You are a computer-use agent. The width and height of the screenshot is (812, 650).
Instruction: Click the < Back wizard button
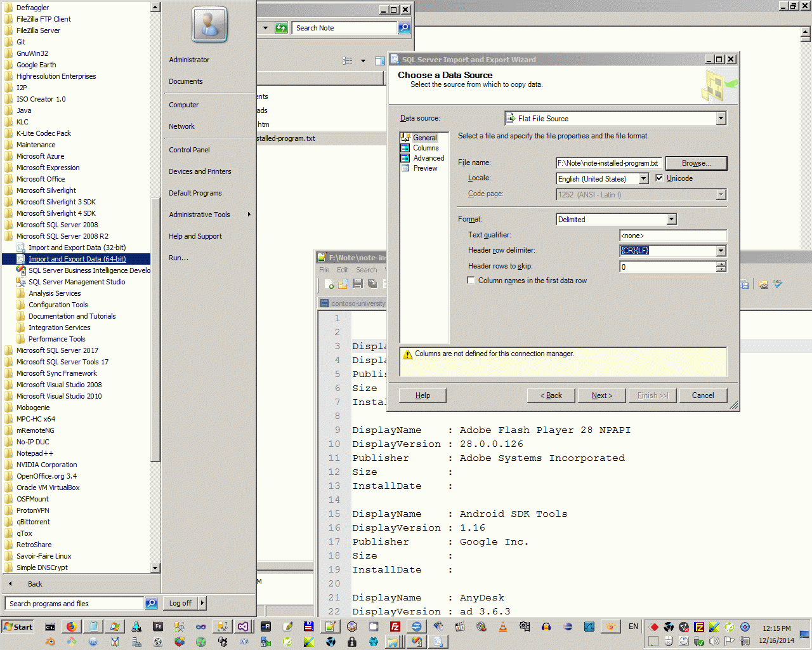pos(551,395)
